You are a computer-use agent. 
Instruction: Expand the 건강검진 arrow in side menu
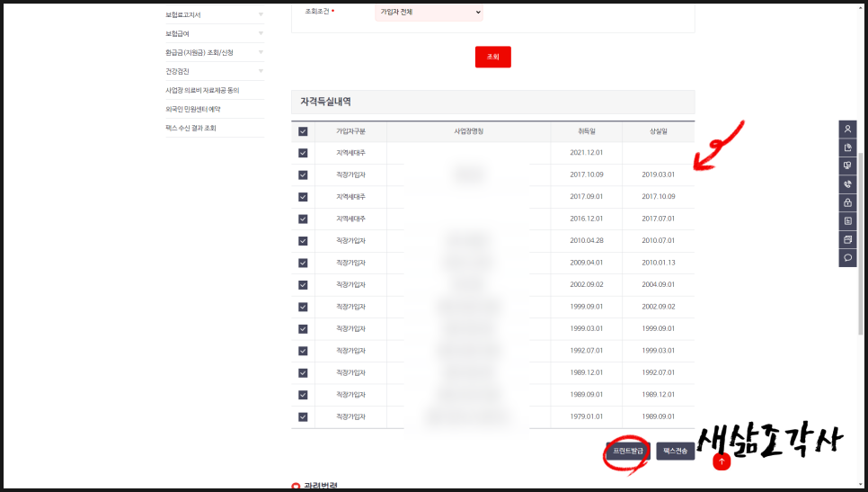click(261, 71)
